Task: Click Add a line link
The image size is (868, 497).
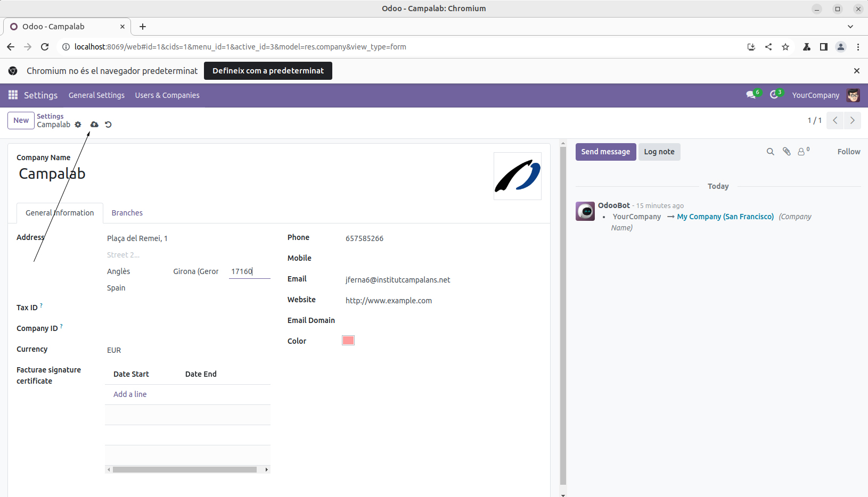Action: click(x=130, y=394)
